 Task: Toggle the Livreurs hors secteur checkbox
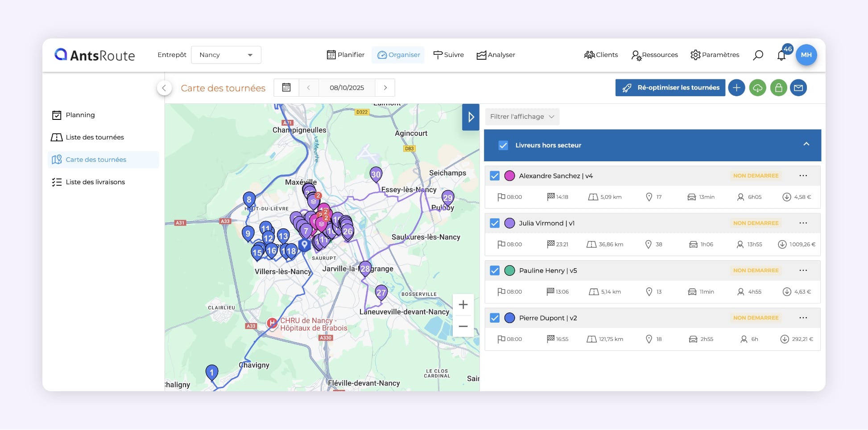(503, 145)
